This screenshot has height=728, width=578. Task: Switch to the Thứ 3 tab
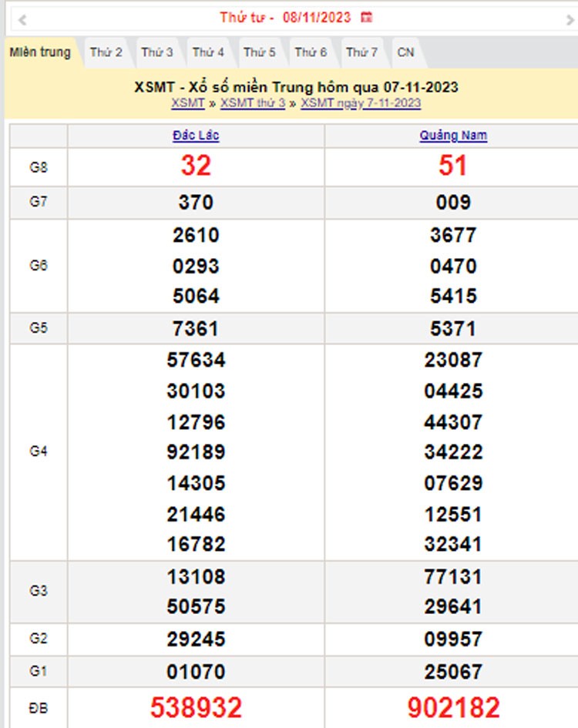(x=156, y=52)
